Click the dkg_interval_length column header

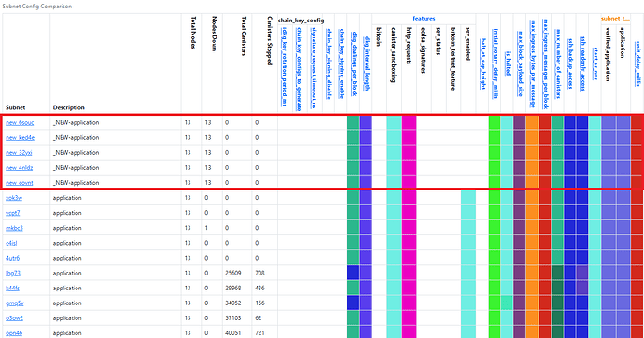coord(367,63)
